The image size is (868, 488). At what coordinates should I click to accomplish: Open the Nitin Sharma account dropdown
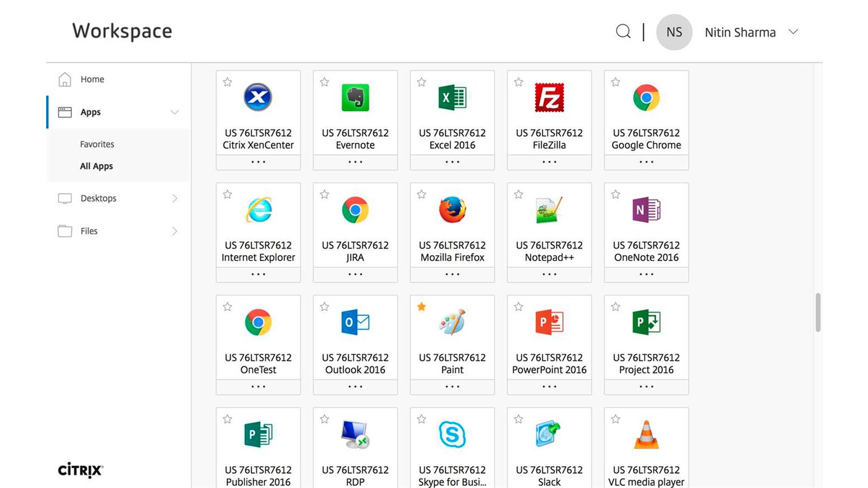click(x=793, y=32)
